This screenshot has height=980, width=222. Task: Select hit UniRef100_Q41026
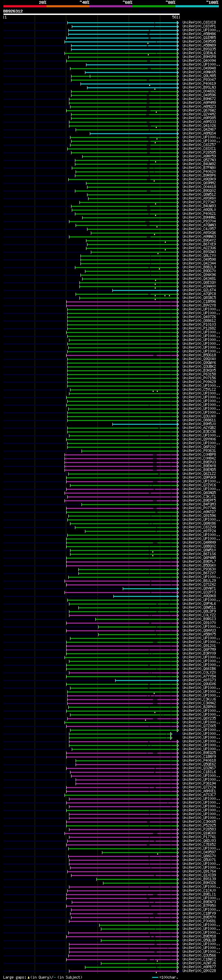click(x=199, y=125)
